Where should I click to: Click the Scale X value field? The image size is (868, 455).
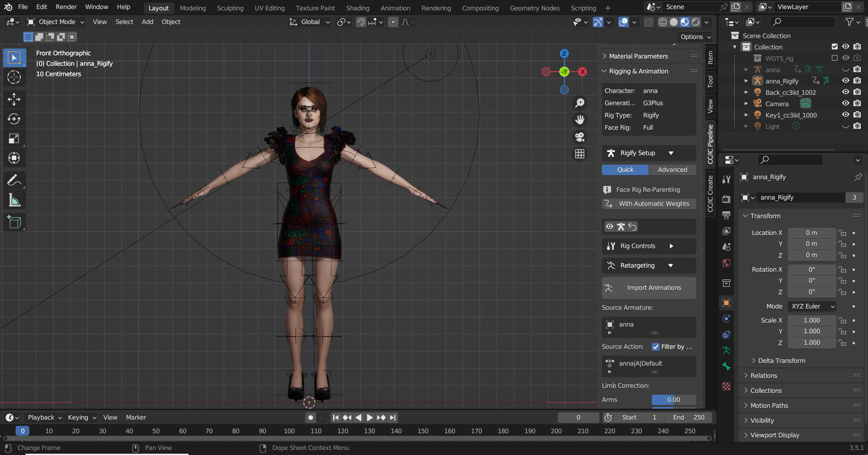[811, 320]
